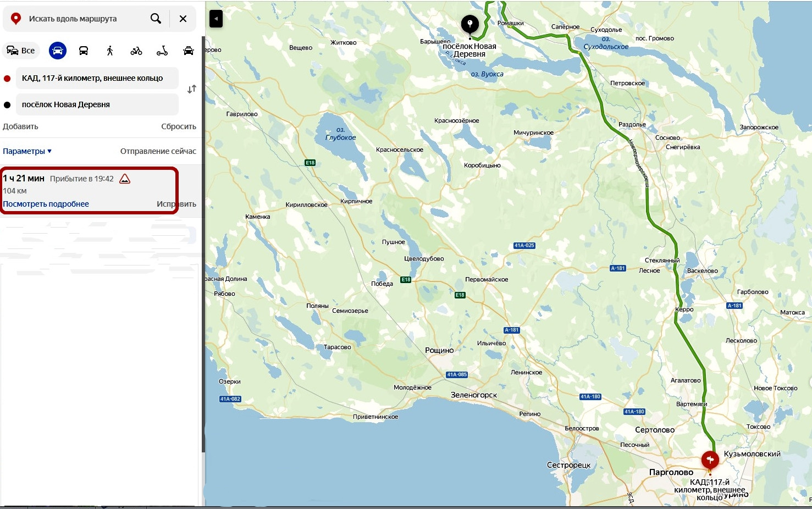Click the 'Парголово' label on map
Image resolution: width=812 pixels, height=509 pixels.
(671, 472)
